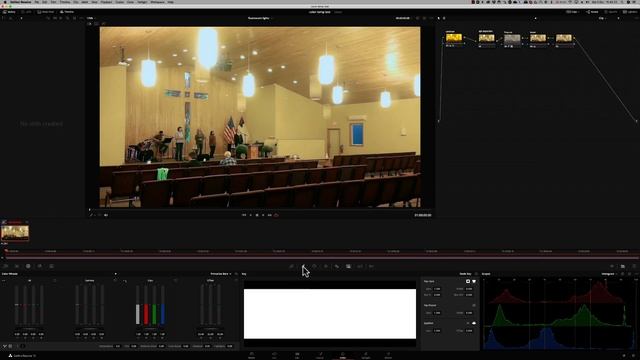The image size is (640, 360).
Task: Switch to the Fusion page
Action: (320, 355)
